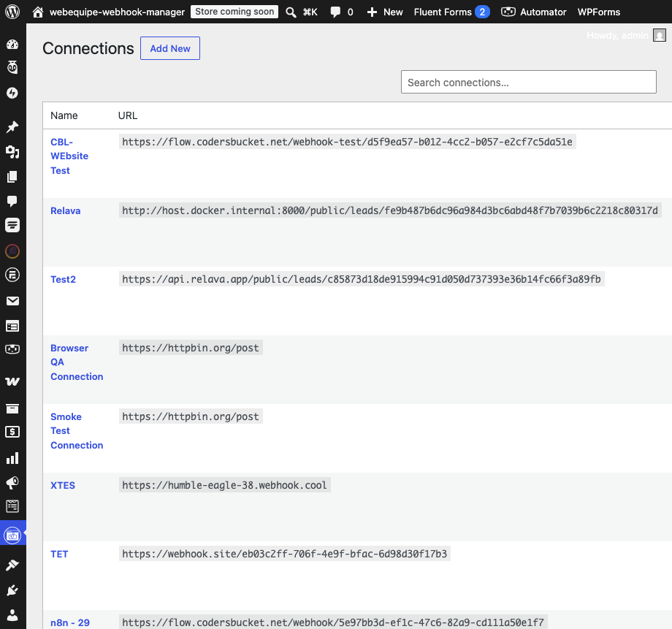Click the URL in the n8n - 29 row
This screenshot has width=672, height=629.
tap(333, 622)
